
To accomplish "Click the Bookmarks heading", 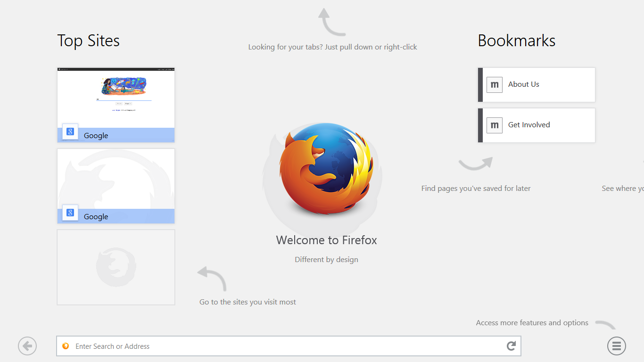I will 517,41.
